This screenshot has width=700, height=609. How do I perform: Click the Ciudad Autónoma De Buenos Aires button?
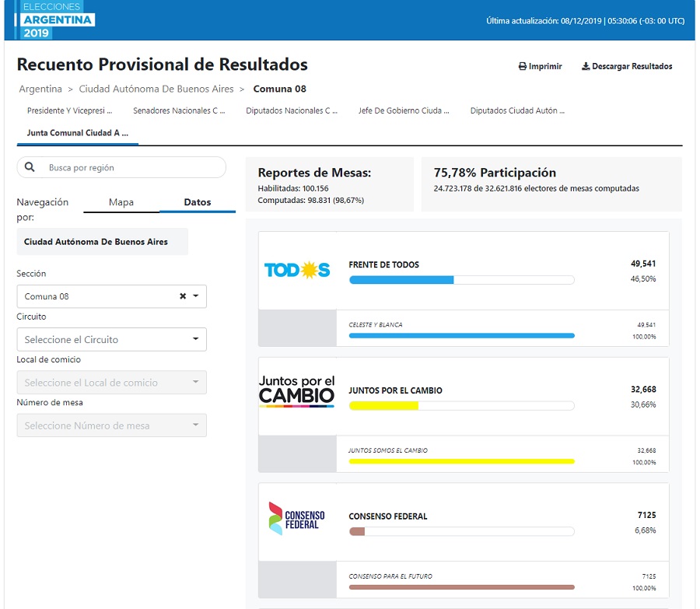(x=102, y=242)
